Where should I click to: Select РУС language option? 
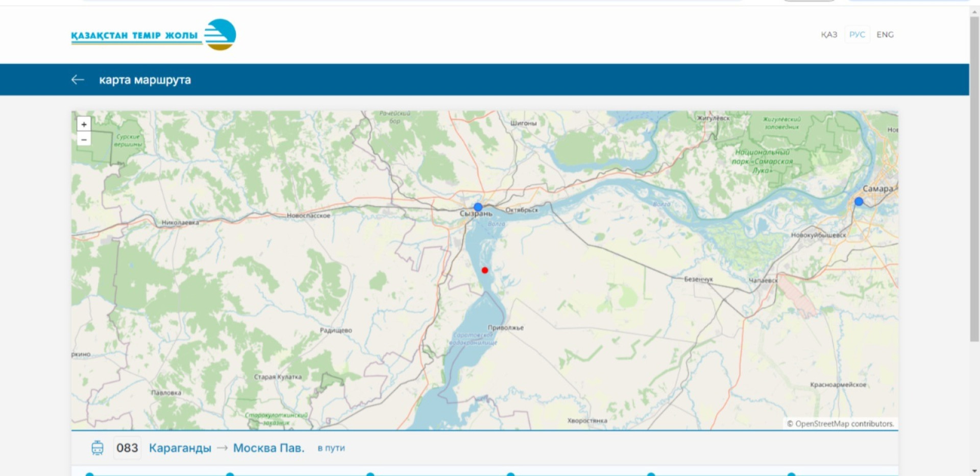coord(857,35)
